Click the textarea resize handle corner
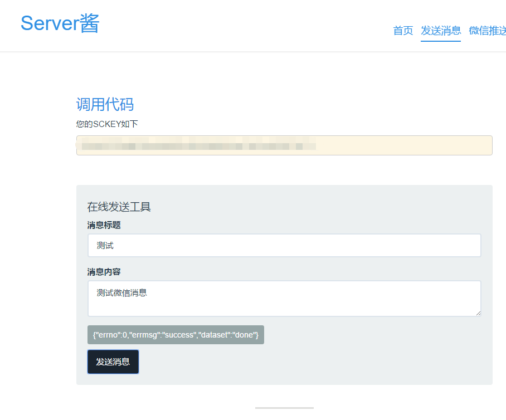Image resolution: width=506 pixels, height=420 pixels. (x=478, y=313)
